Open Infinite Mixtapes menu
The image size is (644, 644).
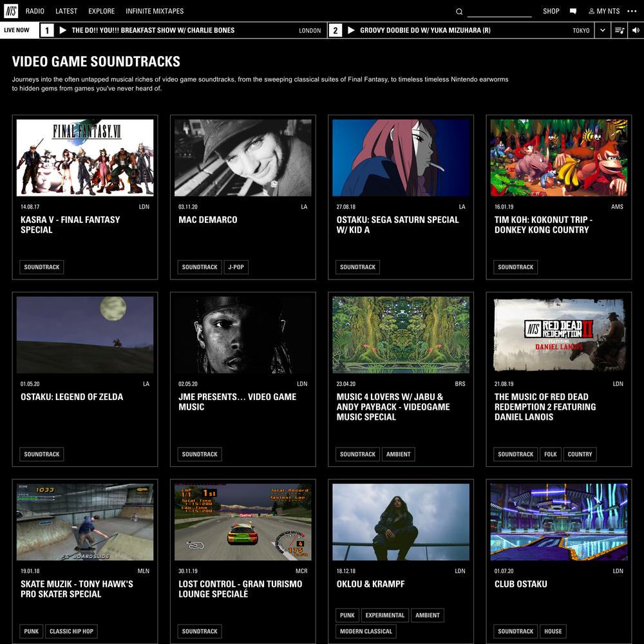(155, 11)
